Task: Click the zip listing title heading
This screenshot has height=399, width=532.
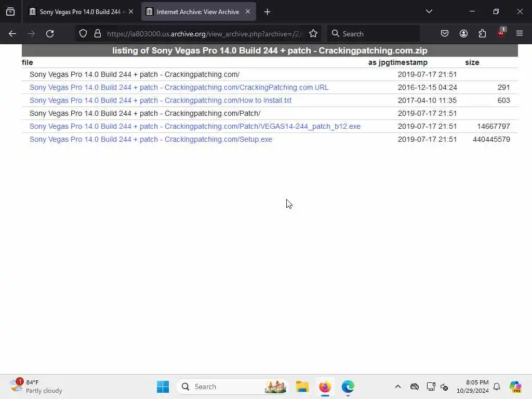Action: click(270, 50)
